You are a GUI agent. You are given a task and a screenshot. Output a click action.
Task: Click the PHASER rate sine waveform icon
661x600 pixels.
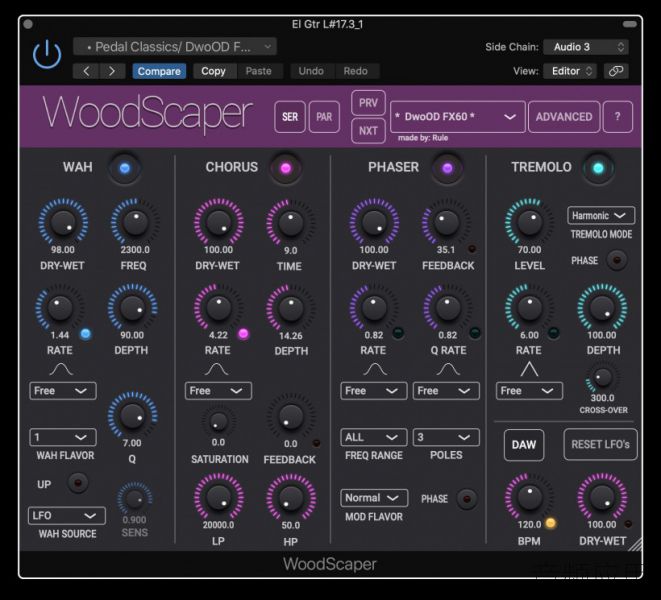click(x=375, y=369)
